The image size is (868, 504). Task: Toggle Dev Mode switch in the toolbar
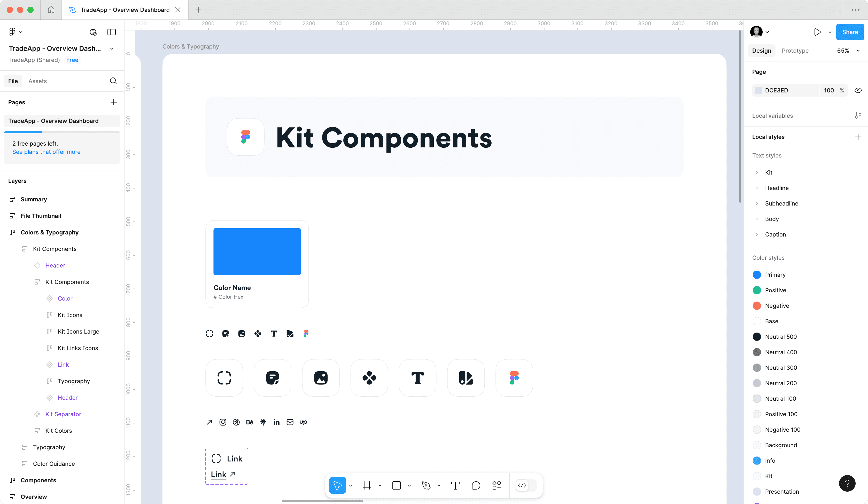[x=526, y=485]
